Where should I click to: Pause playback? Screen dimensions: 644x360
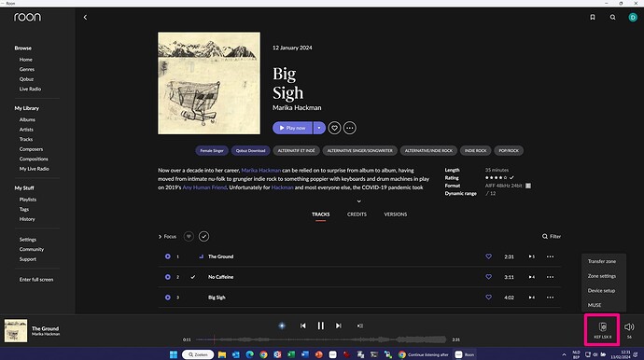click(321, 325)
